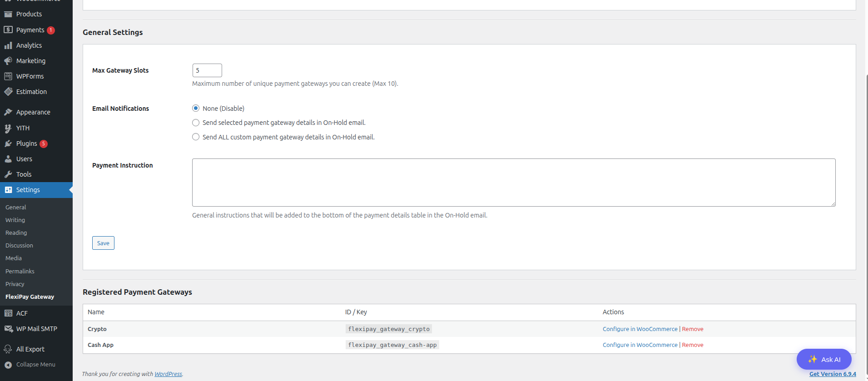This screenshot has width=868, height=381.
Task: Click the WPForms form icon
Action: tap(8, 76)
